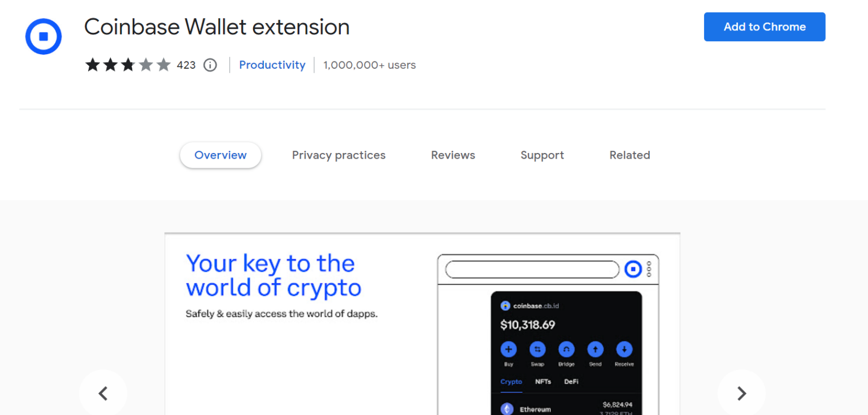The height and width of the screenshot is (415, 868).
Task: Click the Add to Chrome button
Action: click(764, 27)
